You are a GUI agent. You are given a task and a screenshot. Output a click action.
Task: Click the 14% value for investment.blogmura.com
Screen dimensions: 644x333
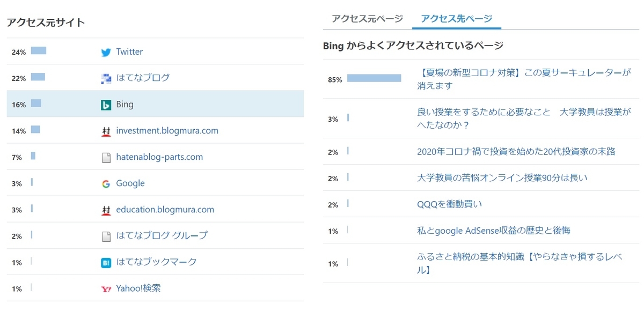pyautogui.click(x=19, y=131)
